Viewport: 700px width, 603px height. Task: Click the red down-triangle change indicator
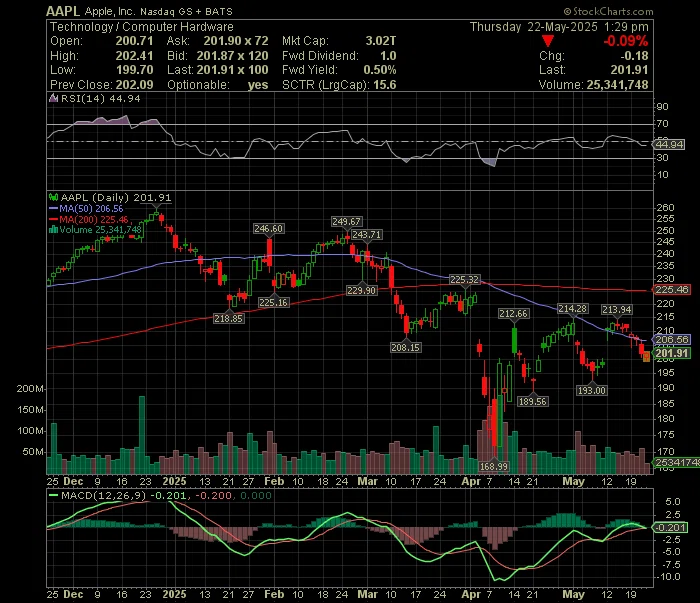(548, 42)
